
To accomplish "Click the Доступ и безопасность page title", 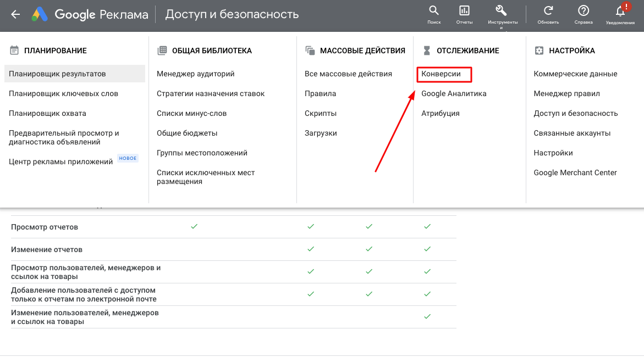I will pyautogui.click(x=232, y=14).
